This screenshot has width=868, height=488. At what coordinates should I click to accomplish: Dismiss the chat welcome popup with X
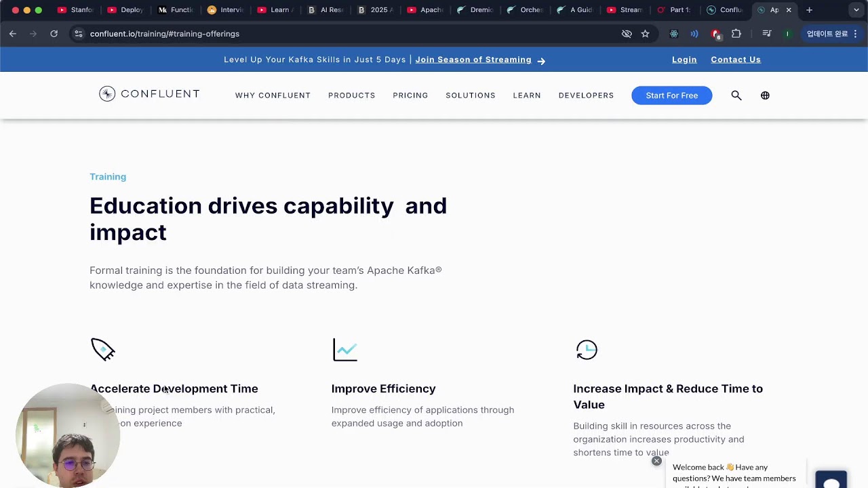(656, 461)
